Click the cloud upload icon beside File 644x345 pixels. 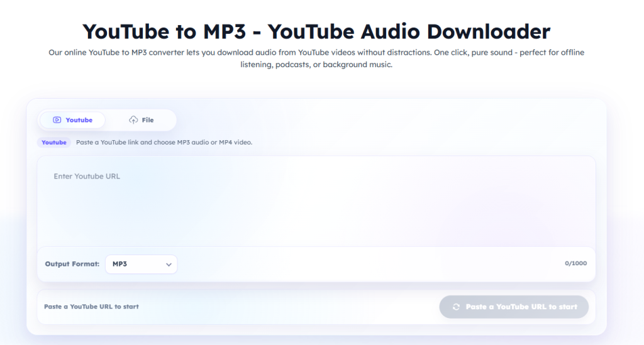click(x=133, y=120)
